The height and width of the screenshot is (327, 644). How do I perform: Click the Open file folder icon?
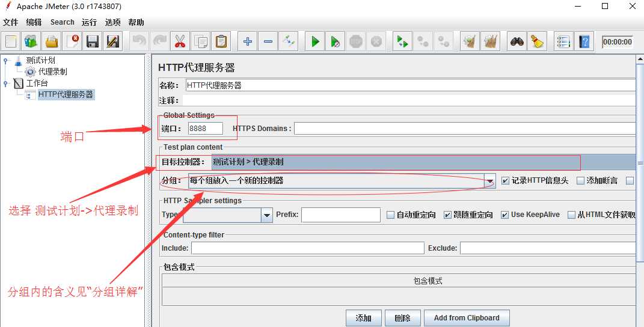[x=52, y=41]
